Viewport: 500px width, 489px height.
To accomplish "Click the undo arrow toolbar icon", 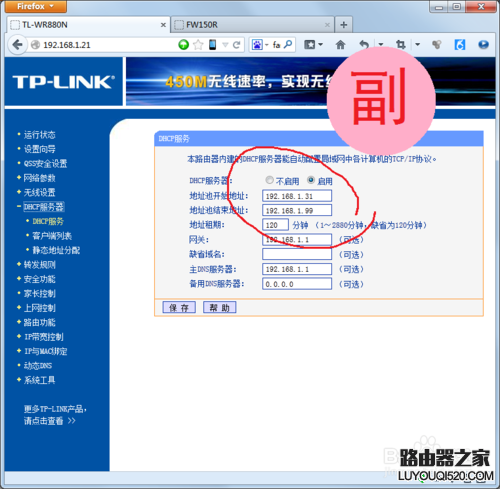I will tap(364, 45).
